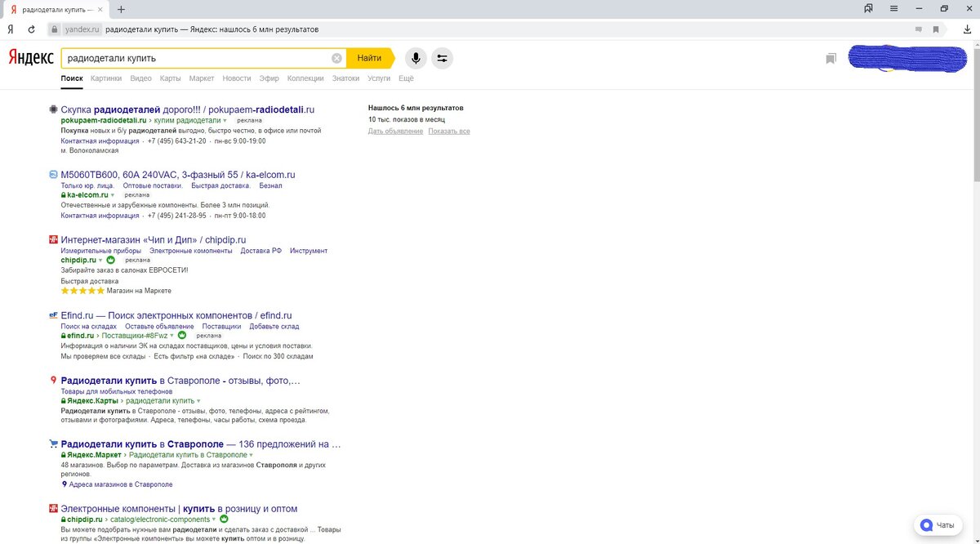Switch to the Эфир tab

pyautogui.click(x=269, y=78)
